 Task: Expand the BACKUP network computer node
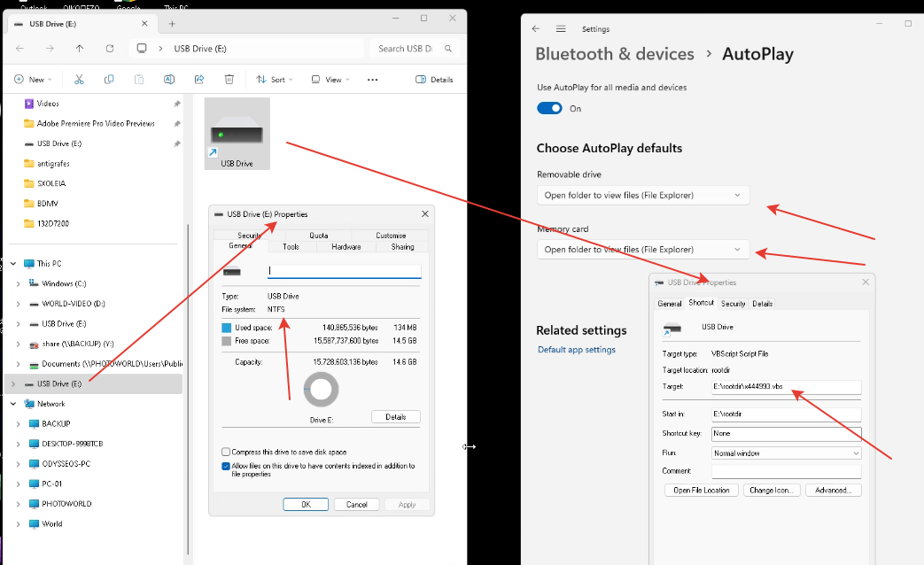[x=19, y=424]
